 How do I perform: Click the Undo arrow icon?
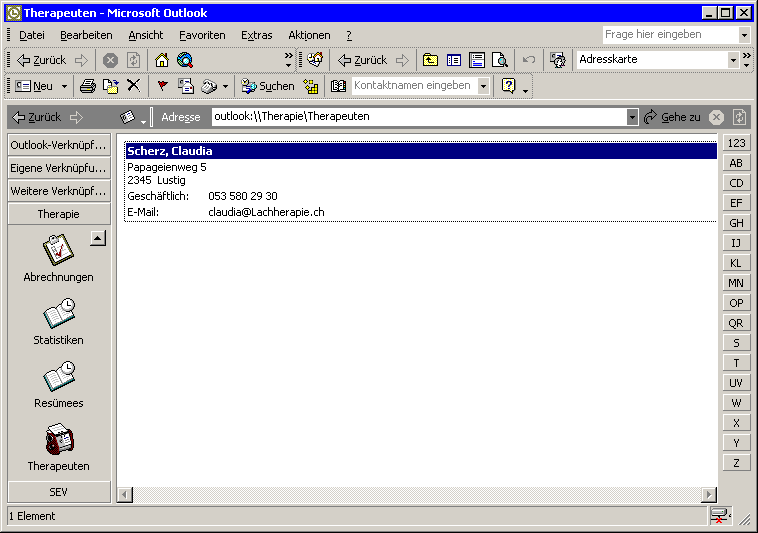pyautogui.click(x=529, y=60)
